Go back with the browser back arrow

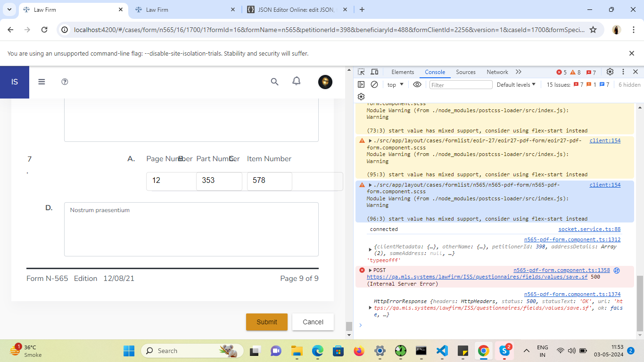pos(10,30)
